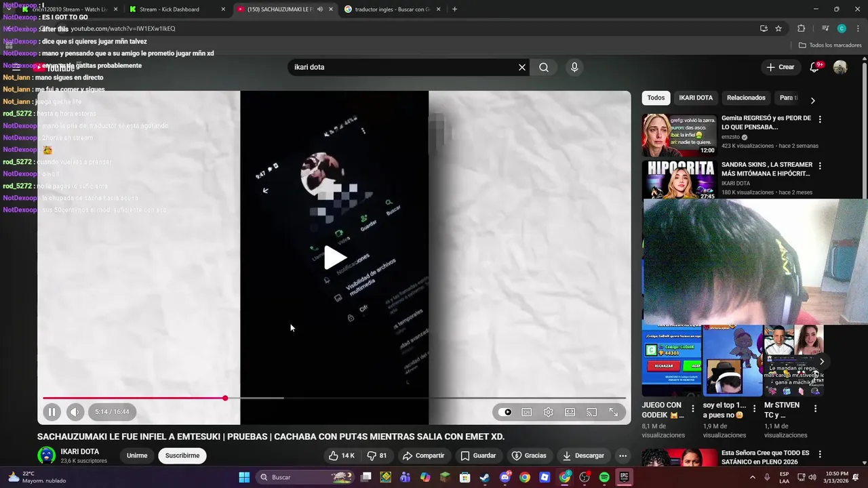This screenshot has height=488, width=868.
Task: Clear the YouTube search box text
Action: [521, 67]
